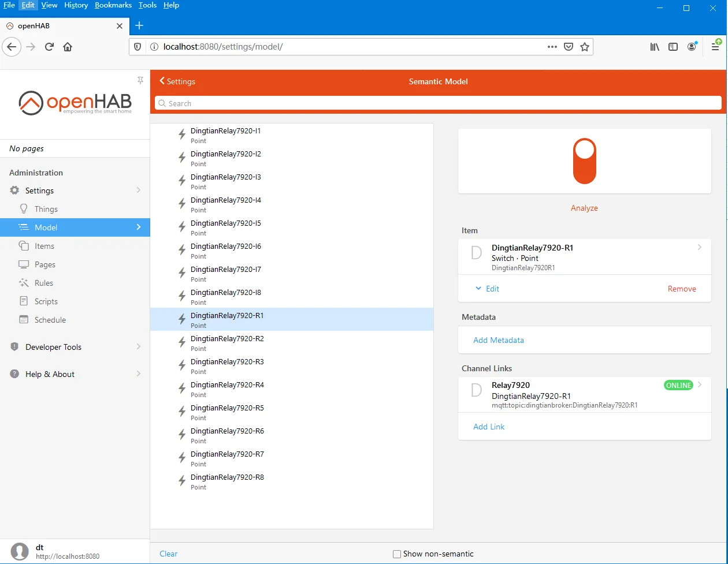Open the Bookmarks menu
The height and width of the screenshot is (564, 728).
pos(113,5)
